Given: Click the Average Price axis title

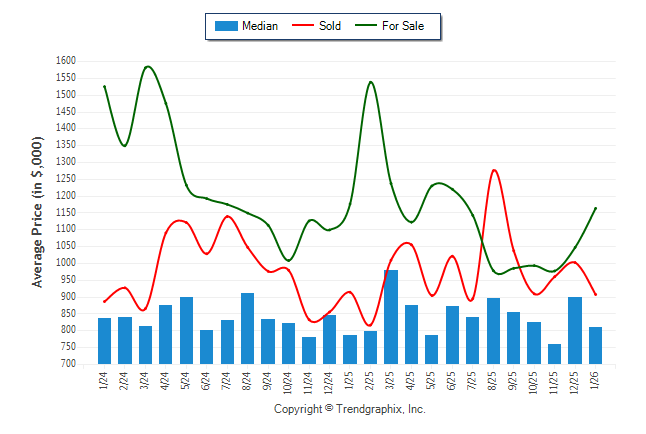Looking at the screenshot, I should [x=38, y=212].
